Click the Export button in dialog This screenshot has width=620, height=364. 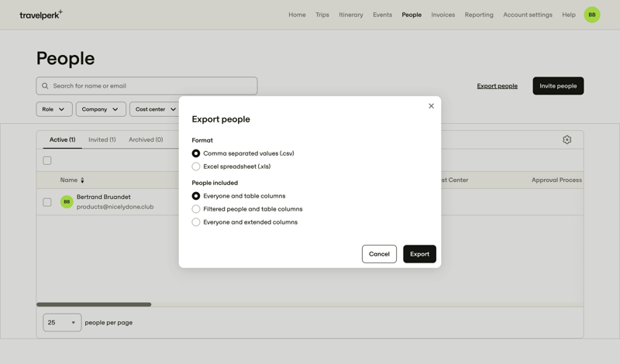[419, 254]
